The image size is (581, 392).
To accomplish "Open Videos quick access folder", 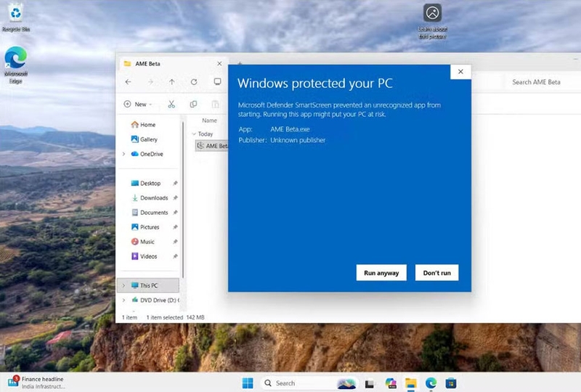I will pos(144,256).
